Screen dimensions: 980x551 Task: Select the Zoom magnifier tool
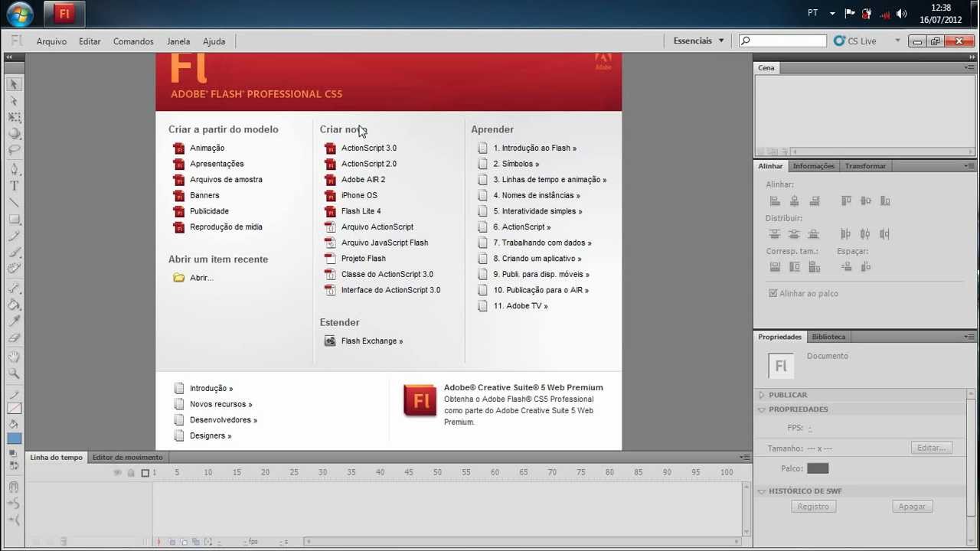[x=14, y=374]
